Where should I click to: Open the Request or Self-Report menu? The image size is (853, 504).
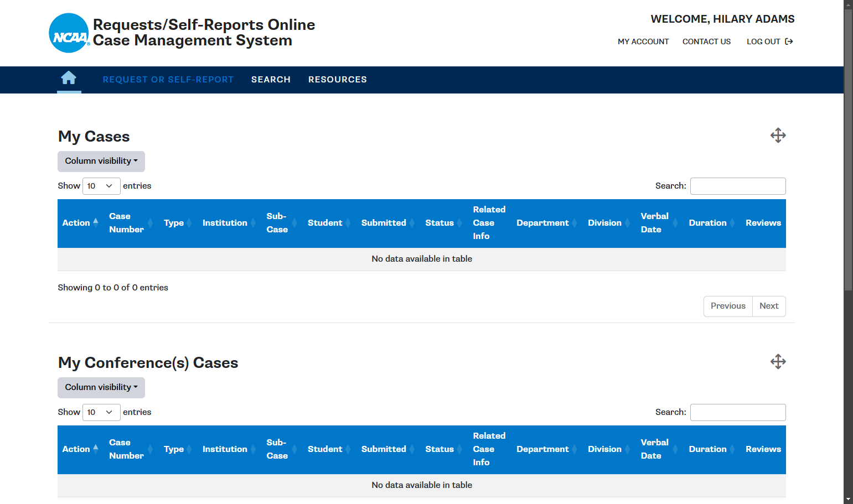coord(168,80)
